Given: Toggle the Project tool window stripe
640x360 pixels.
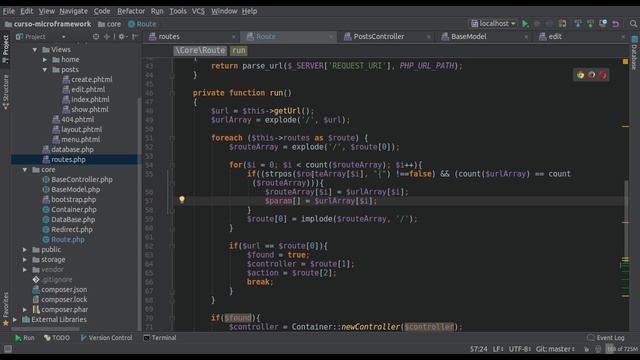Looking at the screenshot, I should click(x=5, y=49).
